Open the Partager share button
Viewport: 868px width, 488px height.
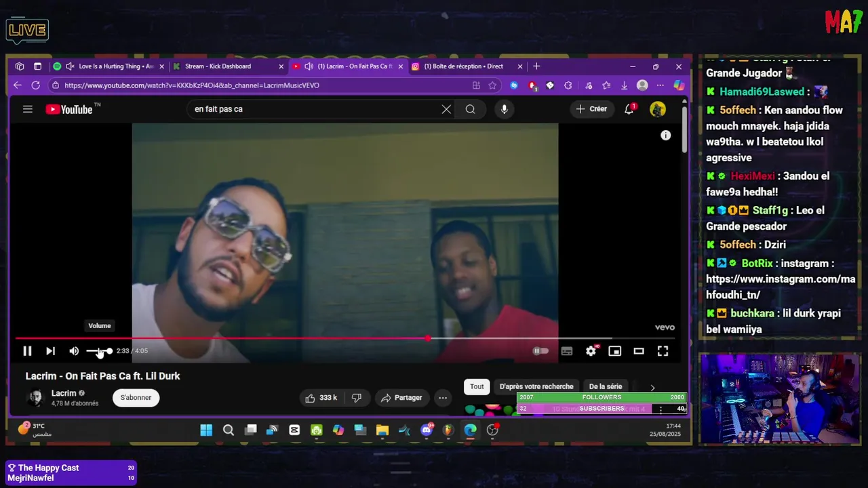point(401,398)
